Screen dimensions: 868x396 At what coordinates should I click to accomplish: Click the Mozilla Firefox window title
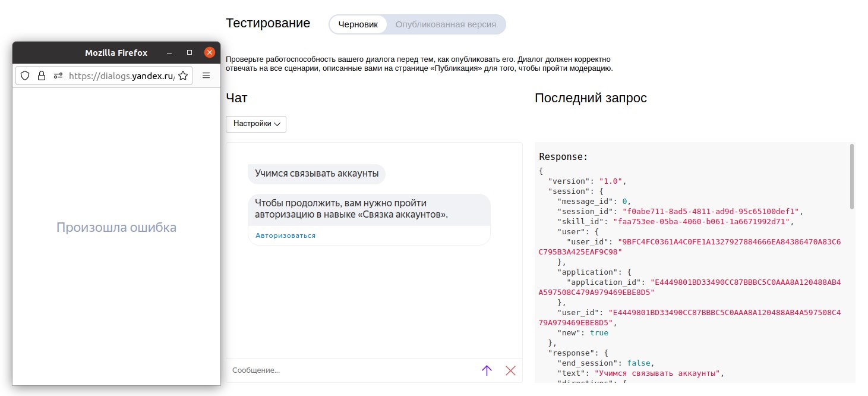pos(116,53)
